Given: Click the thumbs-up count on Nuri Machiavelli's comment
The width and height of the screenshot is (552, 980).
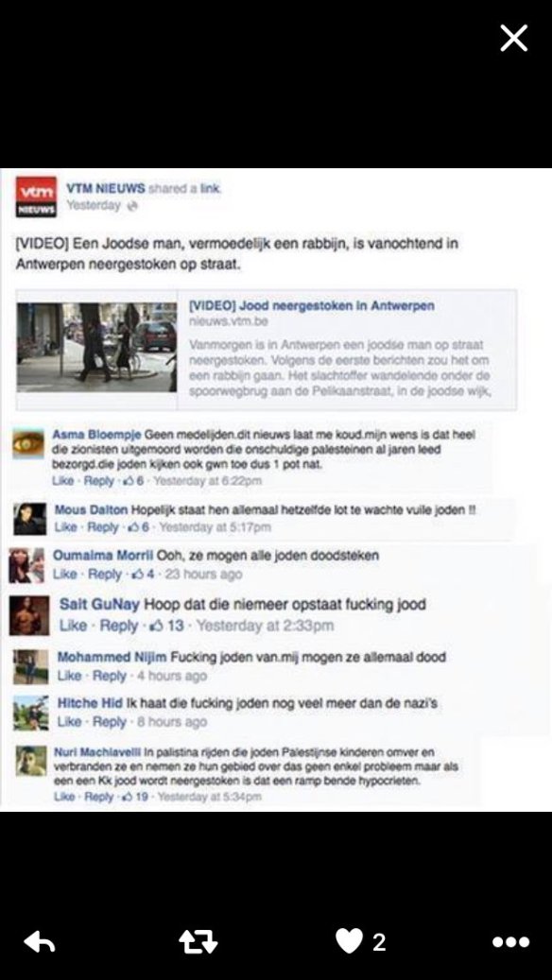Looking at the screenshot, I should coord(134,797).
